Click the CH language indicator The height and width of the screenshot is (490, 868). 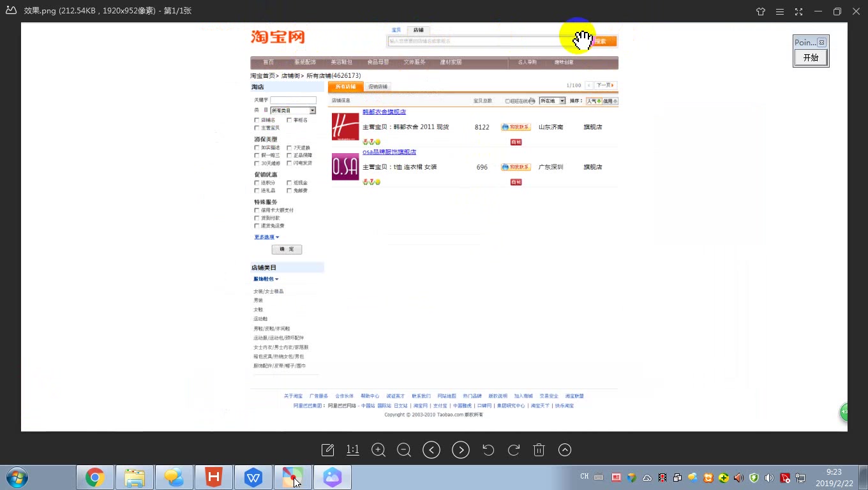point(584,477)
